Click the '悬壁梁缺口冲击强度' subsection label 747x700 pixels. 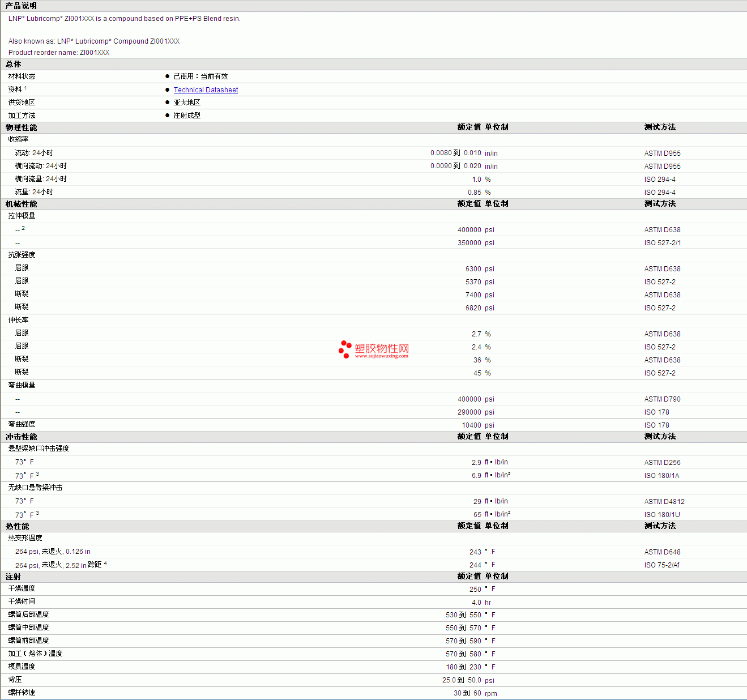coord(39,449)
